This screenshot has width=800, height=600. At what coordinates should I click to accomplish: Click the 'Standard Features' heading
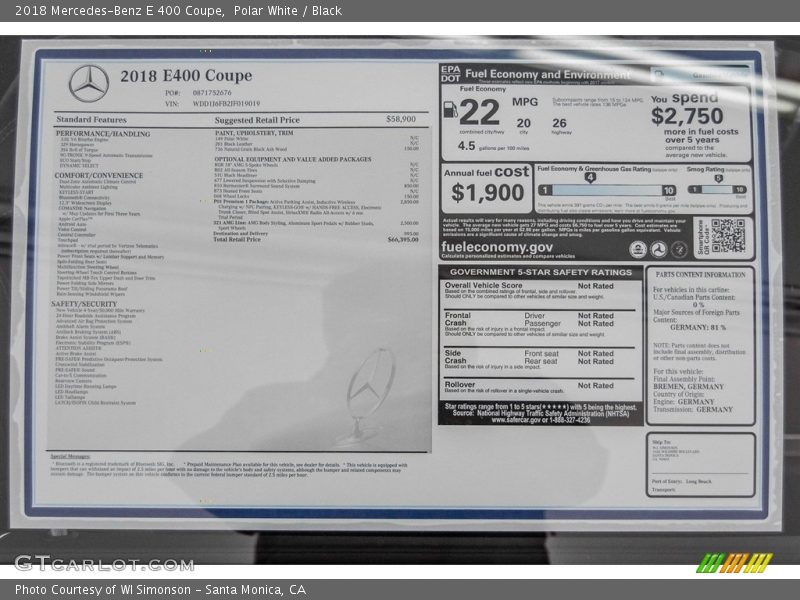(91, 119)
